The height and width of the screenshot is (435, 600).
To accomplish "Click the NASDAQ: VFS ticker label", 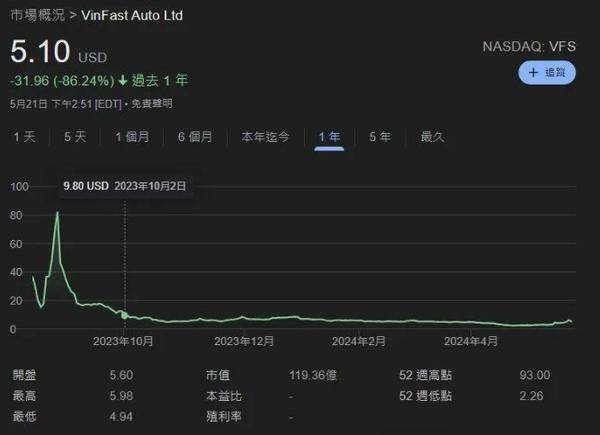I will click(529, 46).
